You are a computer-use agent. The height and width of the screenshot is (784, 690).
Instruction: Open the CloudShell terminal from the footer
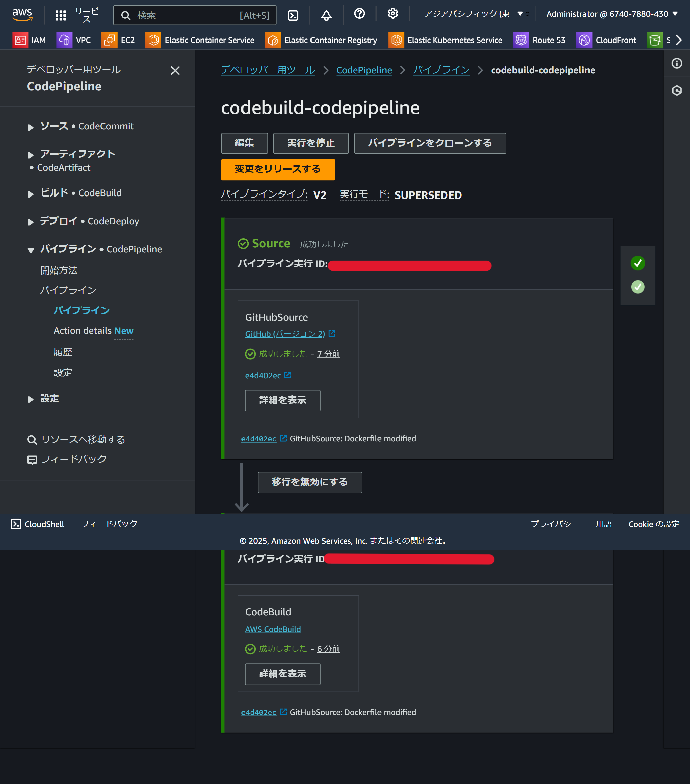click(x=37, y=524)
